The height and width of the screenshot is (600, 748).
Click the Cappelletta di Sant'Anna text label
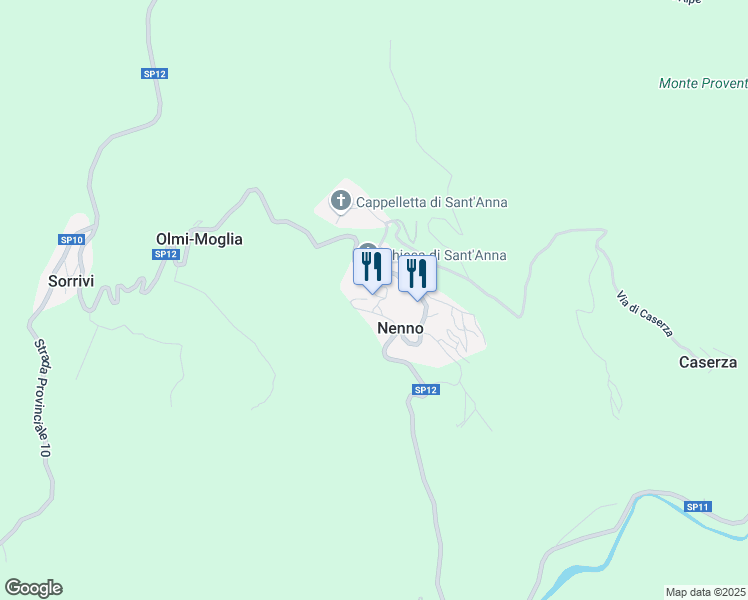click(432, 202)
